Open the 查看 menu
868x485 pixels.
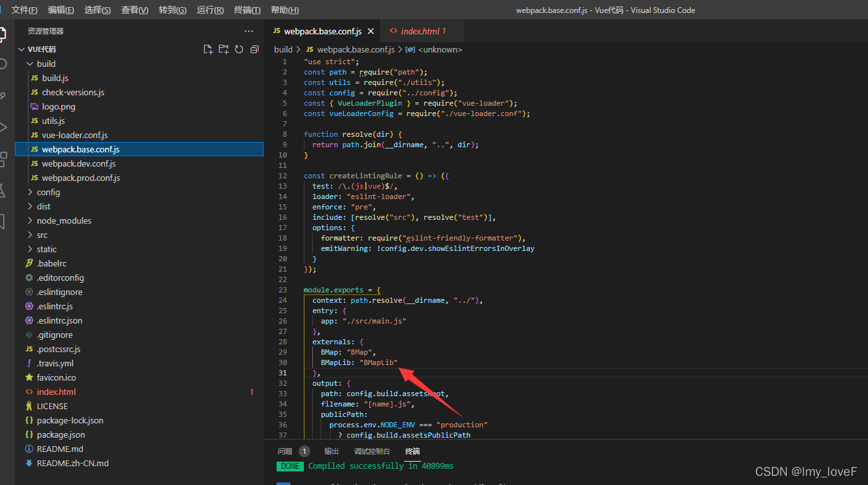pyautogui.click(x=134, y=10)
